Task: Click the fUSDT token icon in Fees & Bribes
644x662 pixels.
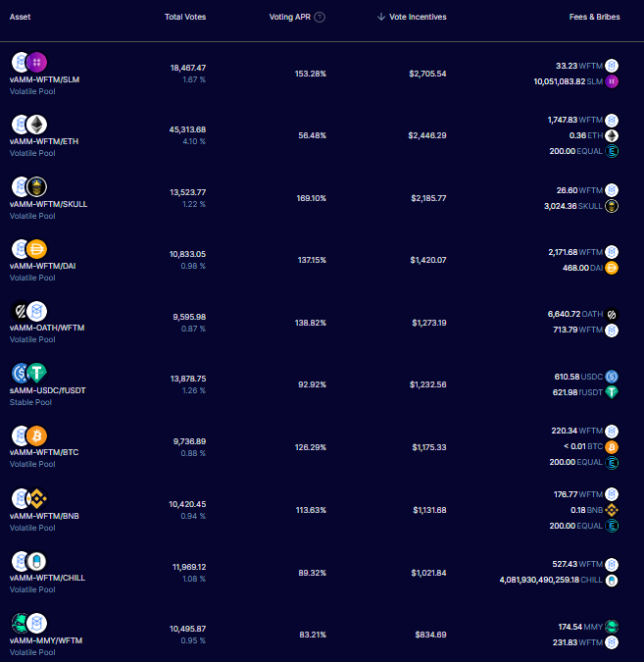Action: pyautogui.click(x=612, y=392)
